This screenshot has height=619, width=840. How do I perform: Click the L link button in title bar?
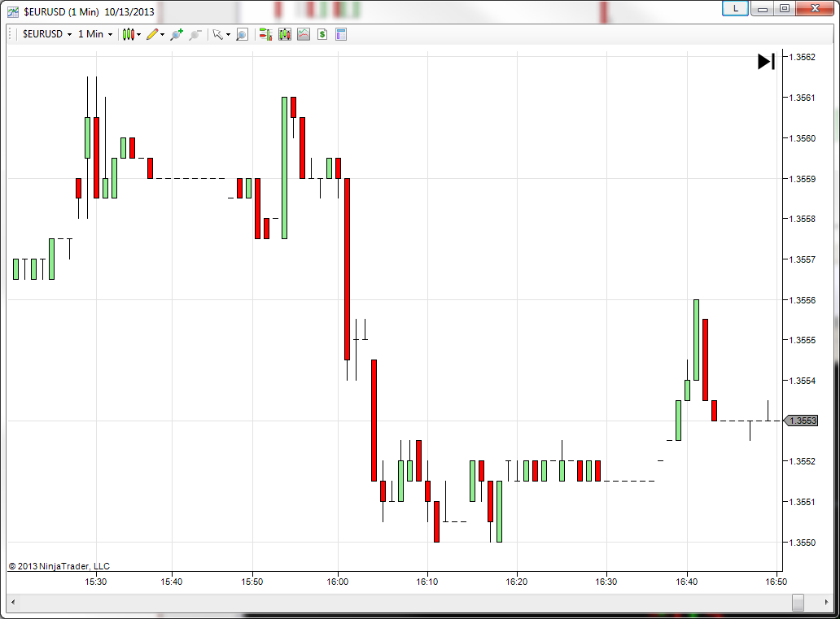tap(736, 9)
